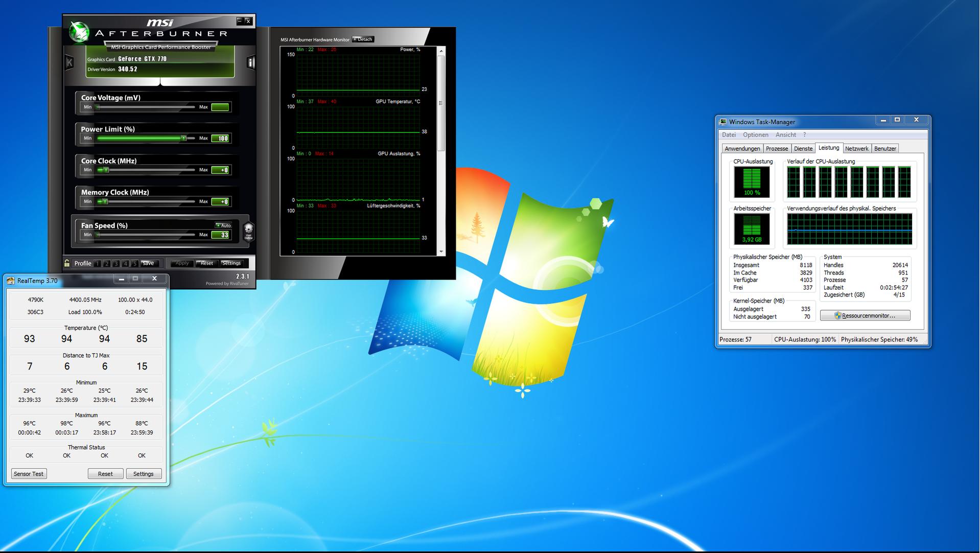Toggle Auto fan speed in Afterburner
This screenshot has height=553, width=980.
(223, 225)
